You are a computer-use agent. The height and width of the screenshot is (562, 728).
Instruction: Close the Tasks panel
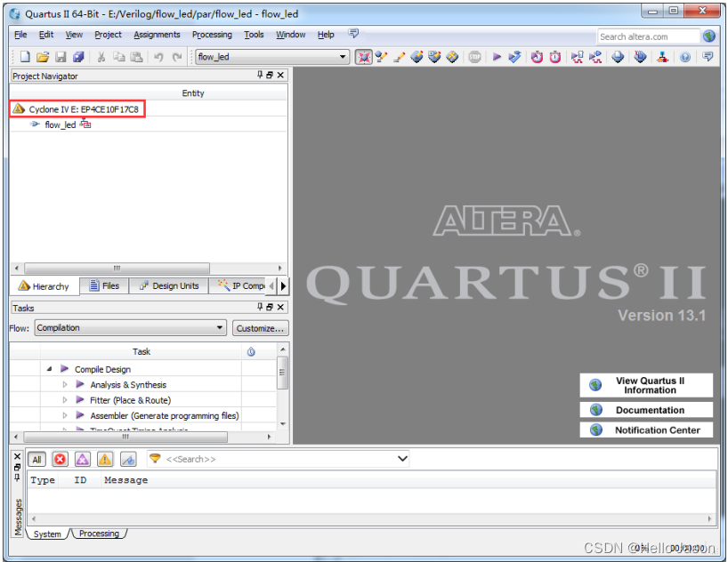point(280,307)
